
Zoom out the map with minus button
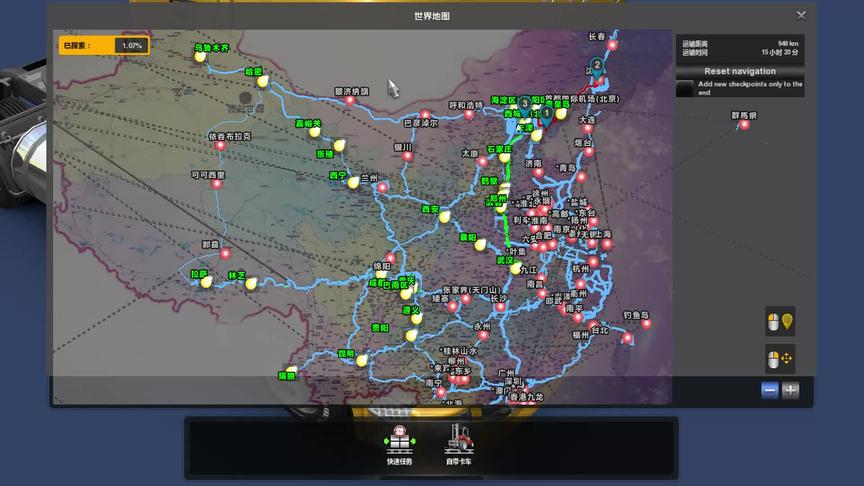(x=770, y=390)
